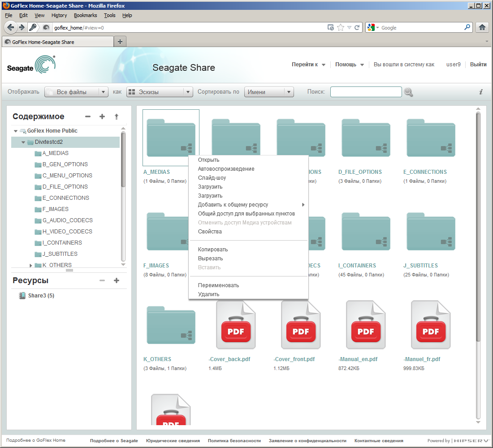Viewport: 493px width, 448px height.
Task: Click the search magnifier icon
Action: (408, 92)
